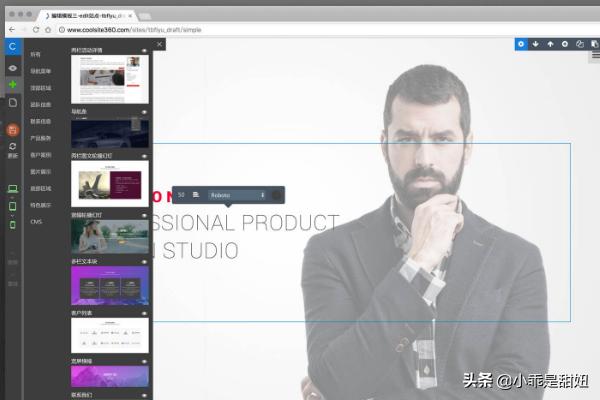Viewport: 600px width, 400px height.
Task: Select the 导航菜单 category
Action: click(42, 70)
